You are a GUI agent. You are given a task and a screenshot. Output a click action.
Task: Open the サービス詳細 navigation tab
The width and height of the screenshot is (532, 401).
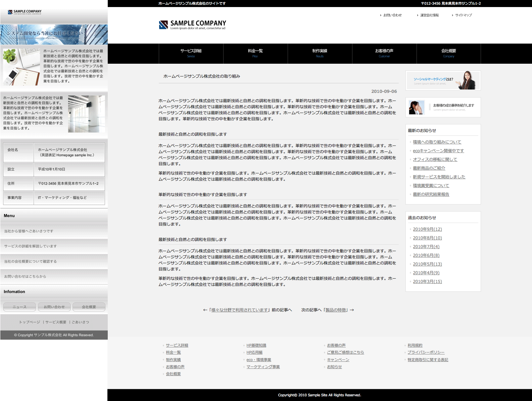[x=191, y=53]
